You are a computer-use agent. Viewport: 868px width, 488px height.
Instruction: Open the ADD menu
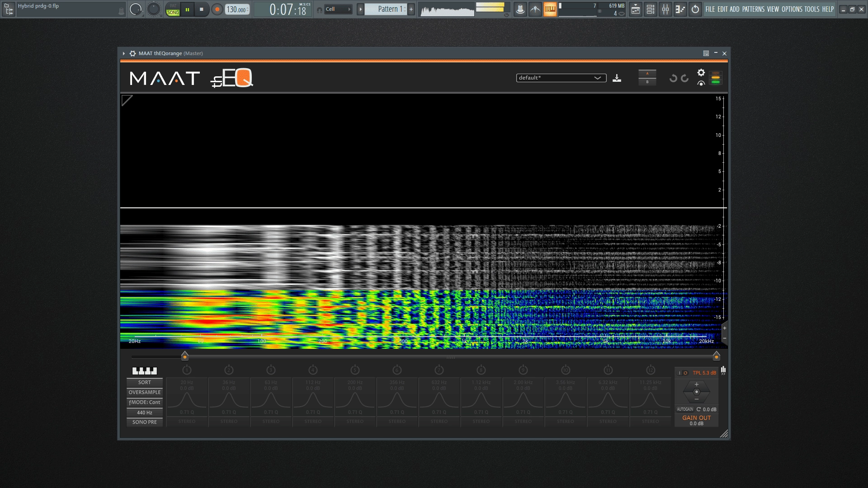735,9
